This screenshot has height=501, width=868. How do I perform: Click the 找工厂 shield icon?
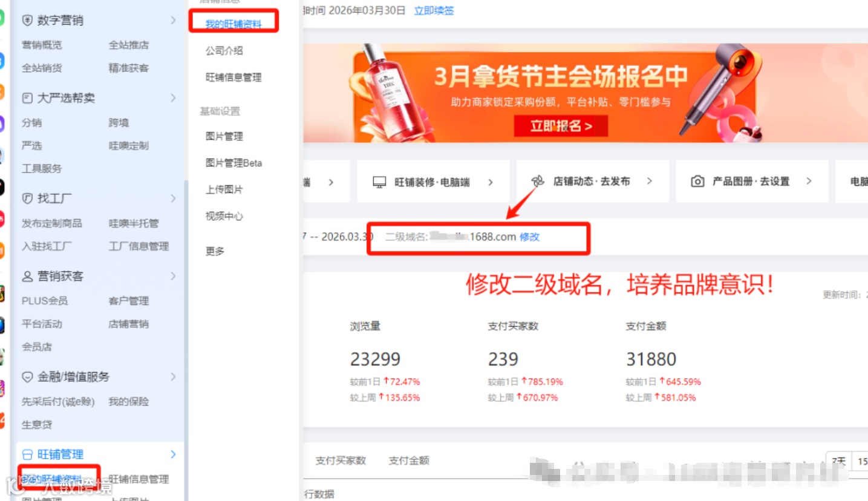27,198
